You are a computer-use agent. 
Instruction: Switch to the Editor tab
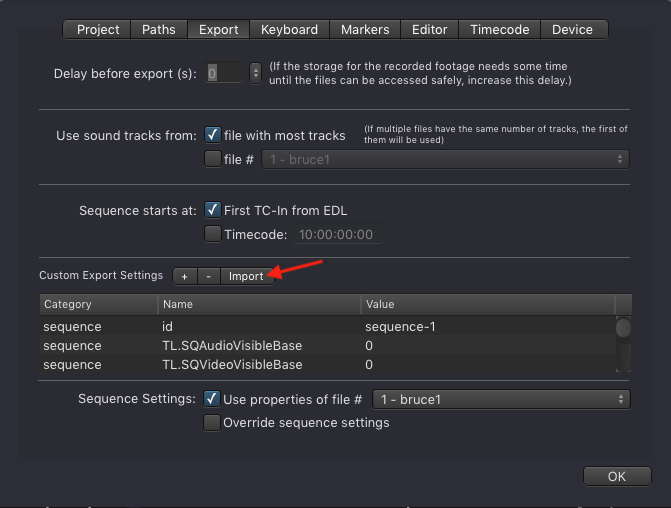pyautogui.click(x=429, y=30)
